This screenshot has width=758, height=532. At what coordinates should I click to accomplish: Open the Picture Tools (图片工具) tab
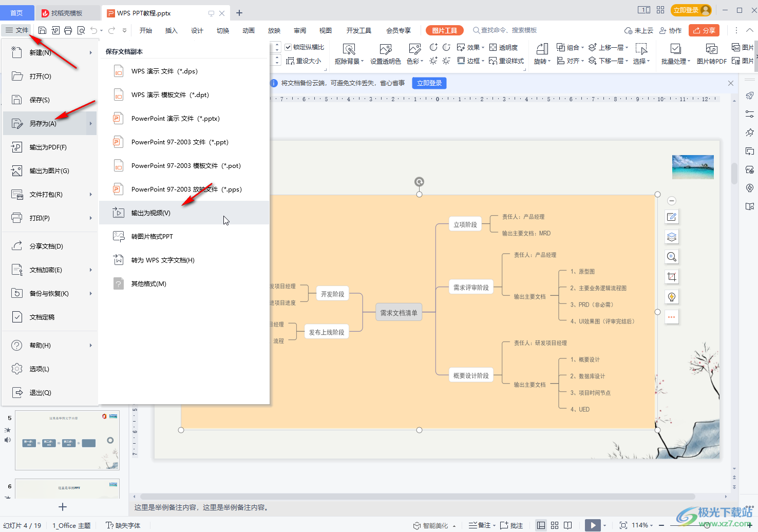pyautogui.click(x=445, y=30)
